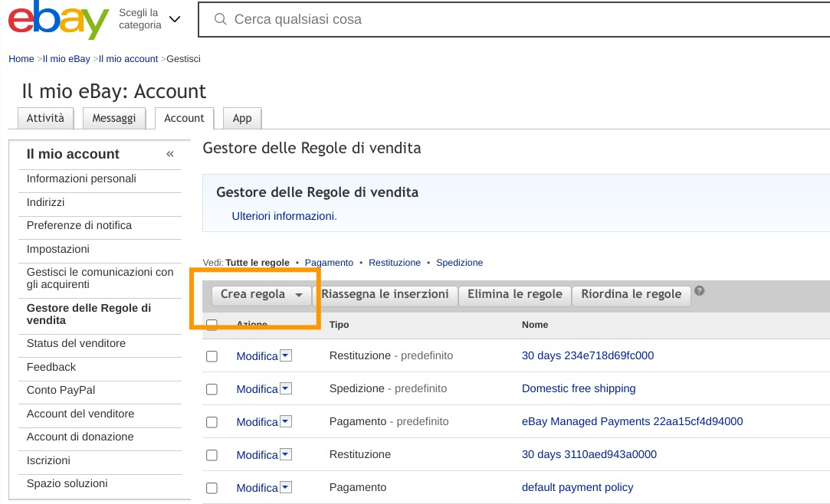
Task: Select Gestore delle Regole di vendita sidebar item
Action: pos(89,314)
